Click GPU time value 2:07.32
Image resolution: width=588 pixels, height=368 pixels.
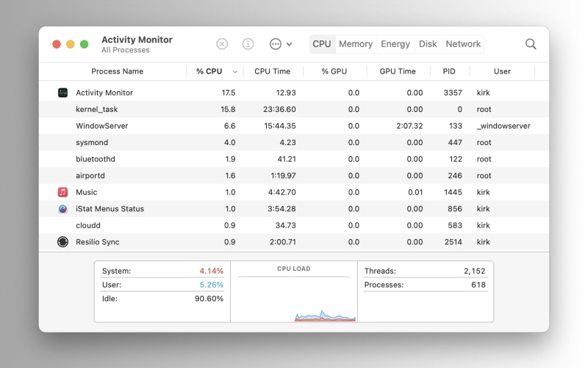coord(409,126)
